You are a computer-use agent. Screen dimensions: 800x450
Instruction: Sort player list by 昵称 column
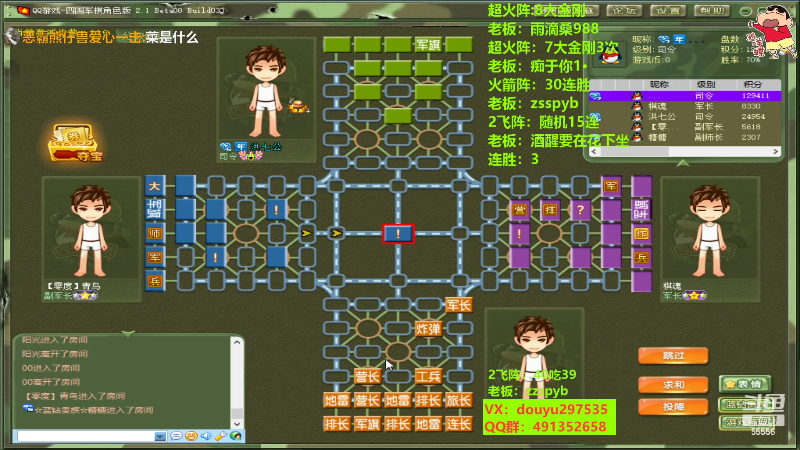[659, 84]
